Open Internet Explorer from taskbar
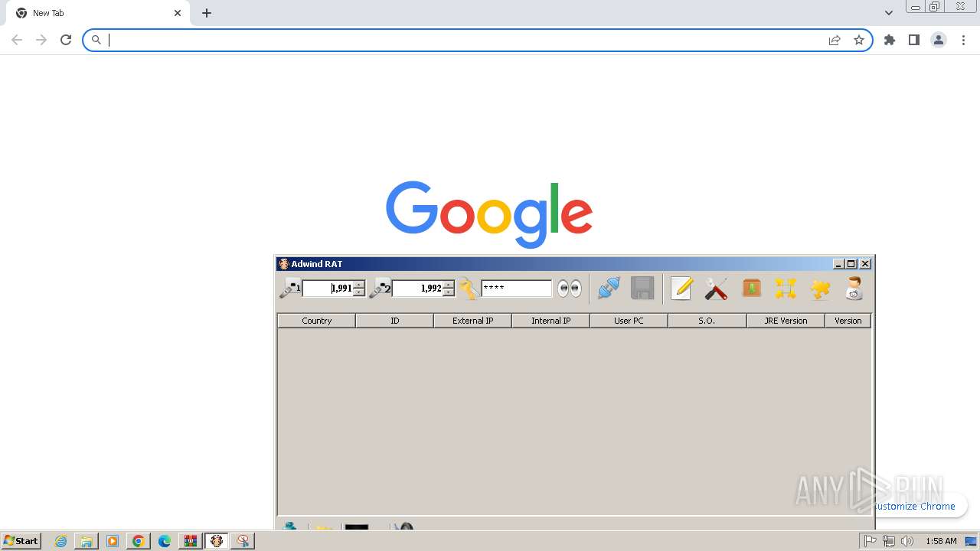The height and width of the screenshot is (551, 980). click(60, 541)
